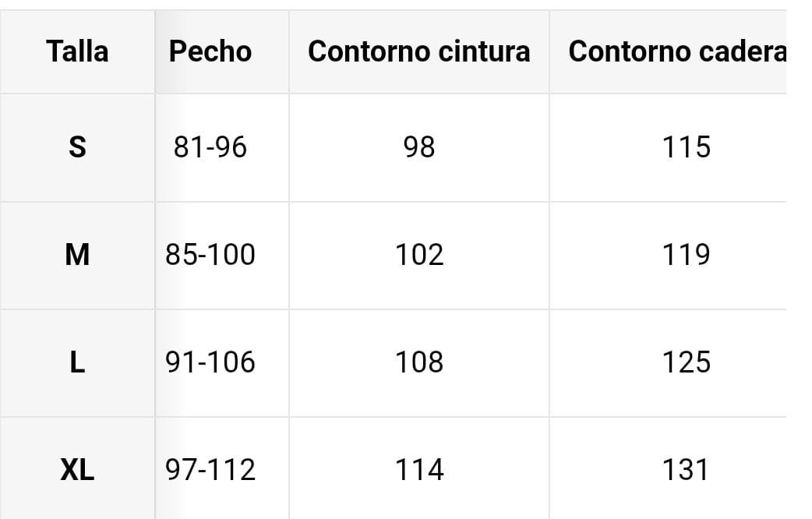Image resolution: width=812 pixels, height=519 pixels.
Task: Click hip value 131 cell
Action: (686, 470)
